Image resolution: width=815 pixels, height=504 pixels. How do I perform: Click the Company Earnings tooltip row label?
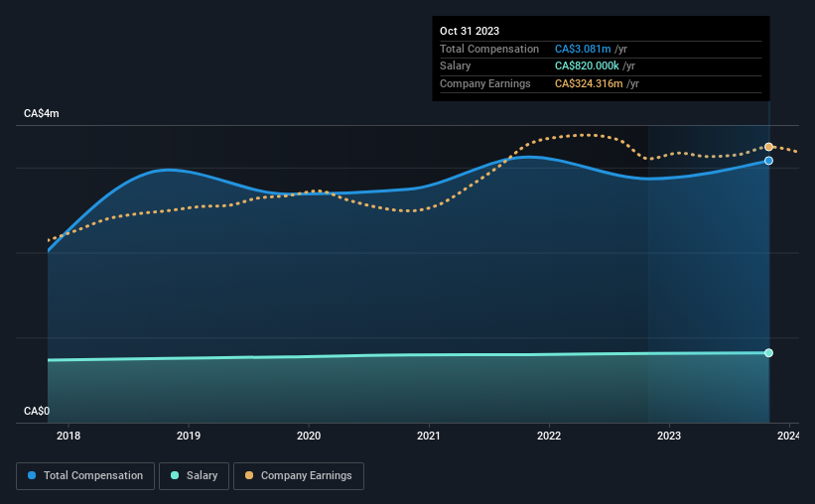(485, 83)
